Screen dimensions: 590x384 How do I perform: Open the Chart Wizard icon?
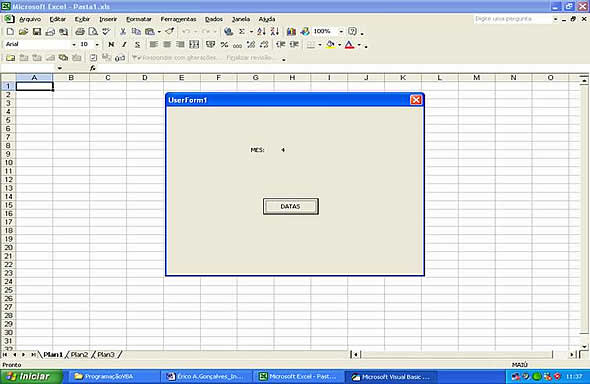click(x=291, y=32)
